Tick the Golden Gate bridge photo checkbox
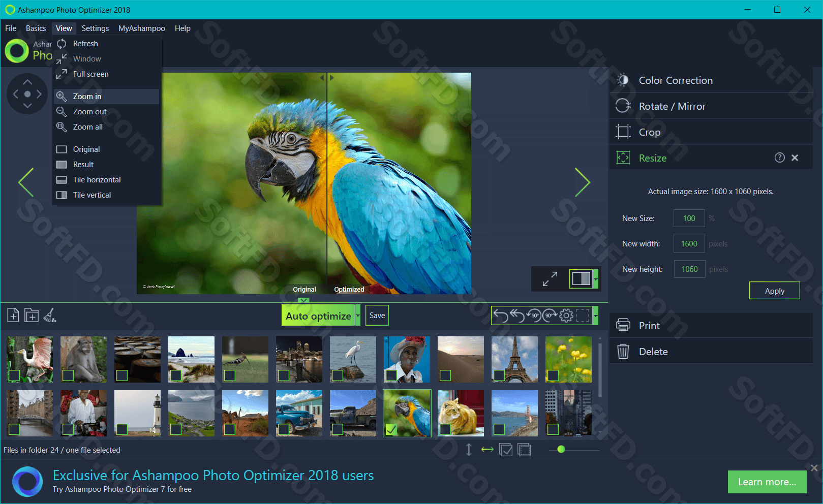The width and height of the screenshot is (823, 504). coord(499,429)
